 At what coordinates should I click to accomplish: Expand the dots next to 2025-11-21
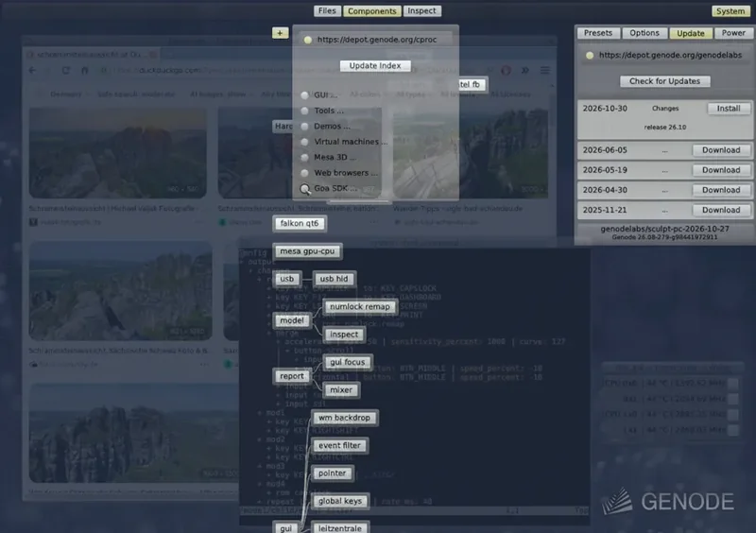[665, 211]
